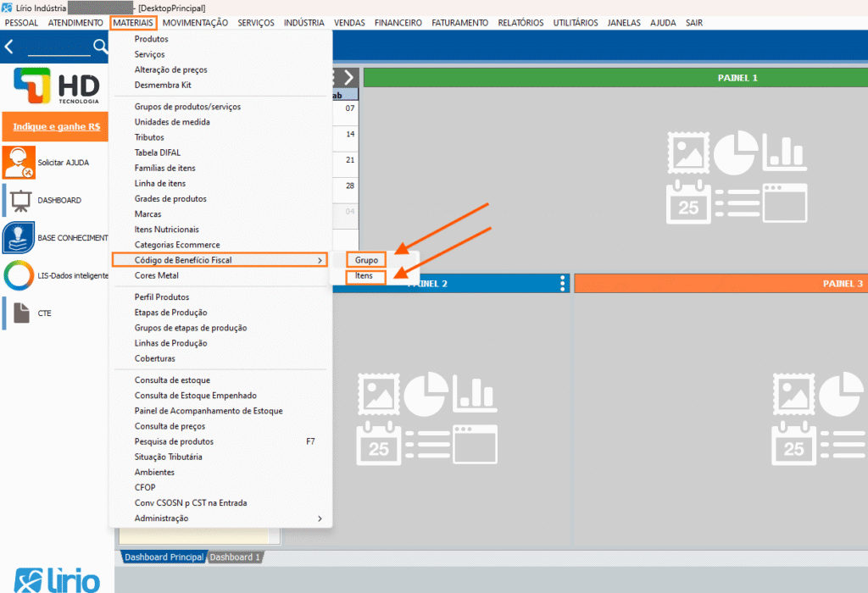Viewport: 868px width, 593px height.
Task: Open Painel 2 three-dot options menu
Action: pos(562,284)
